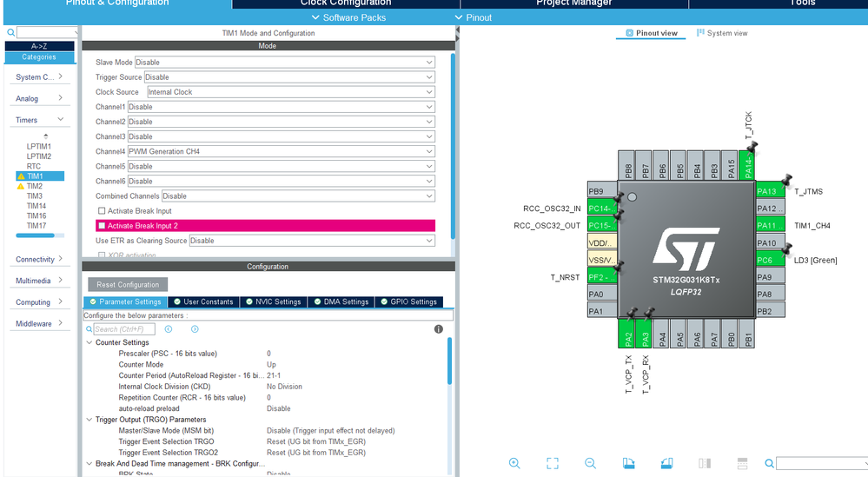
Task: Rotate the chip counter-clockwise
Action: (x=666, y=463)
